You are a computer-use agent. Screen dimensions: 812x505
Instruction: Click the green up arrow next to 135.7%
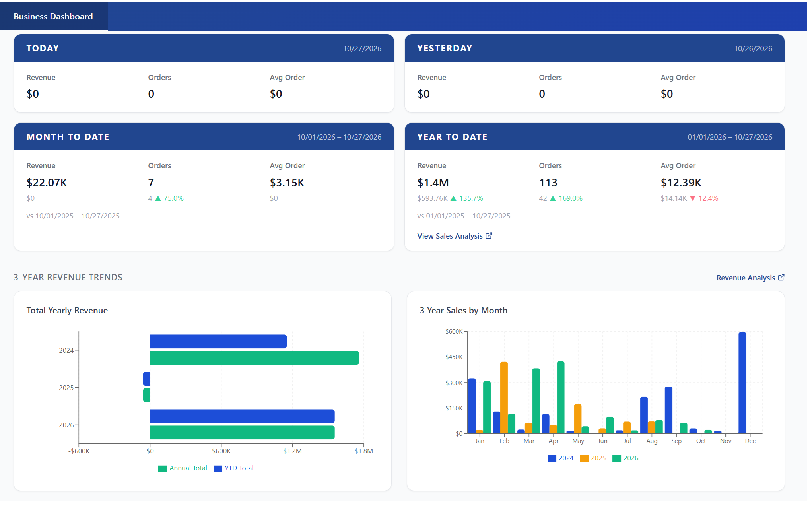(453, 198)
